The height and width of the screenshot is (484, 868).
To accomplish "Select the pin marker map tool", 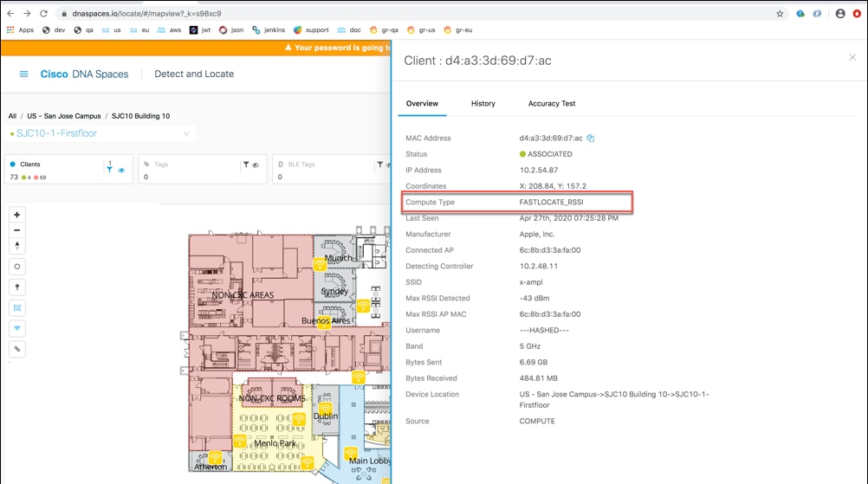I will pos(17,287).
